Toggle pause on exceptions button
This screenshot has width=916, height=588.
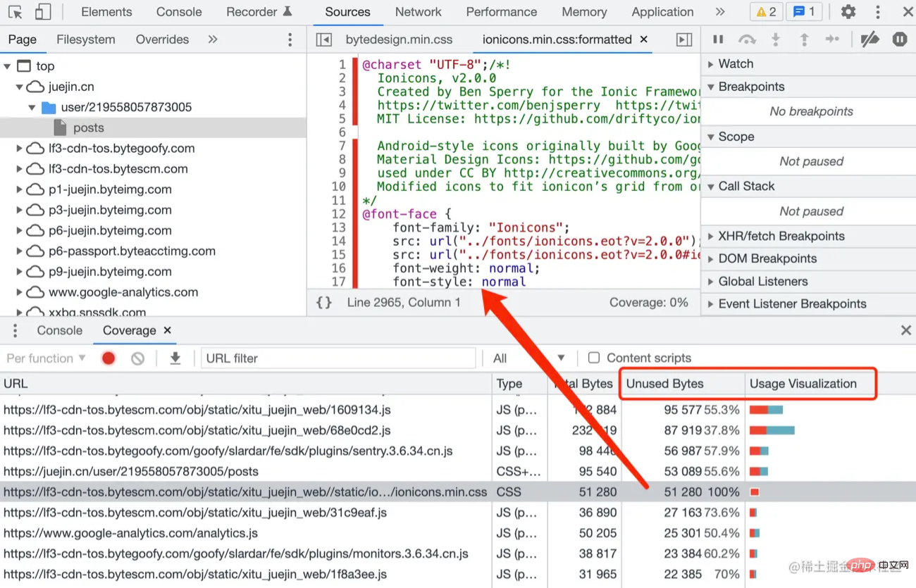[x=900, y=39]
